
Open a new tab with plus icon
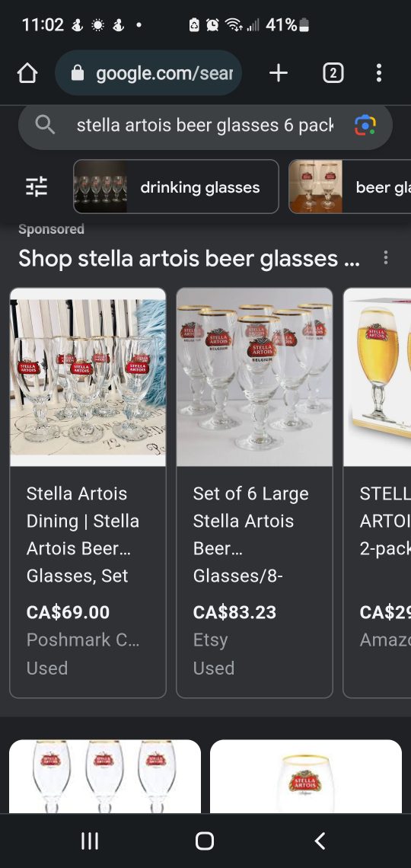(279, 73)
